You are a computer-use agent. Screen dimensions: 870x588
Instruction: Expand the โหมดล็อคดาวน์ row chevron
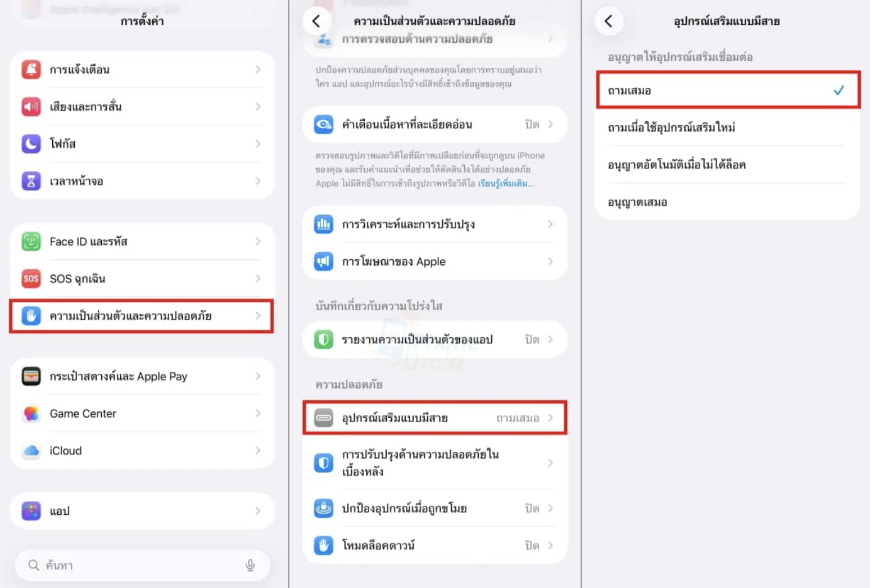(550, 545)
